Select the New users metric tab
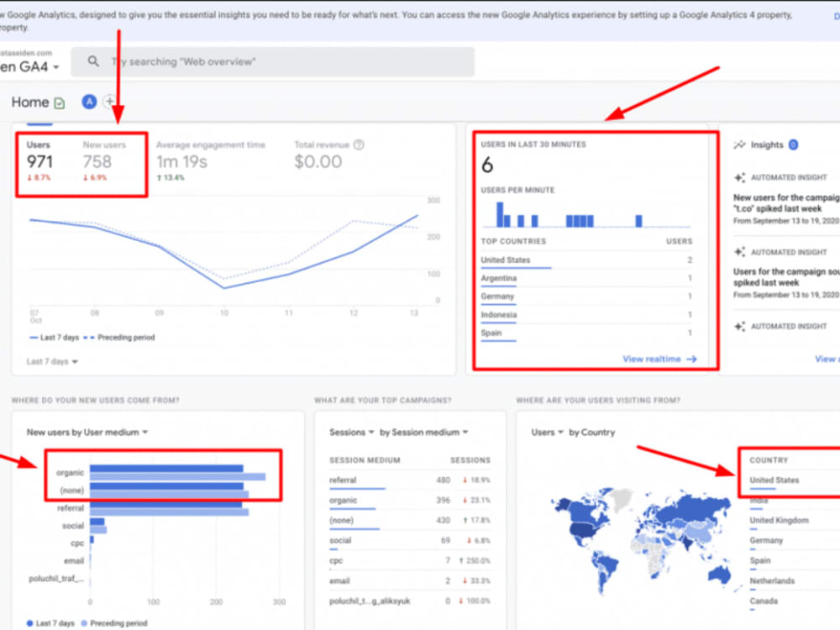 (x=104, y=160)
